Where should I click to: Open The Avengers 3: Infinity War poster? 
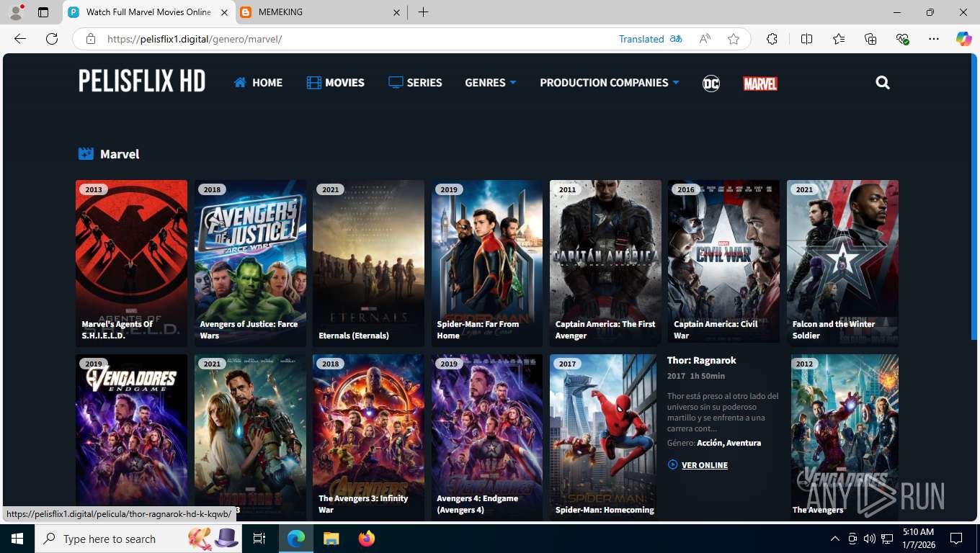tap(368, 438)
